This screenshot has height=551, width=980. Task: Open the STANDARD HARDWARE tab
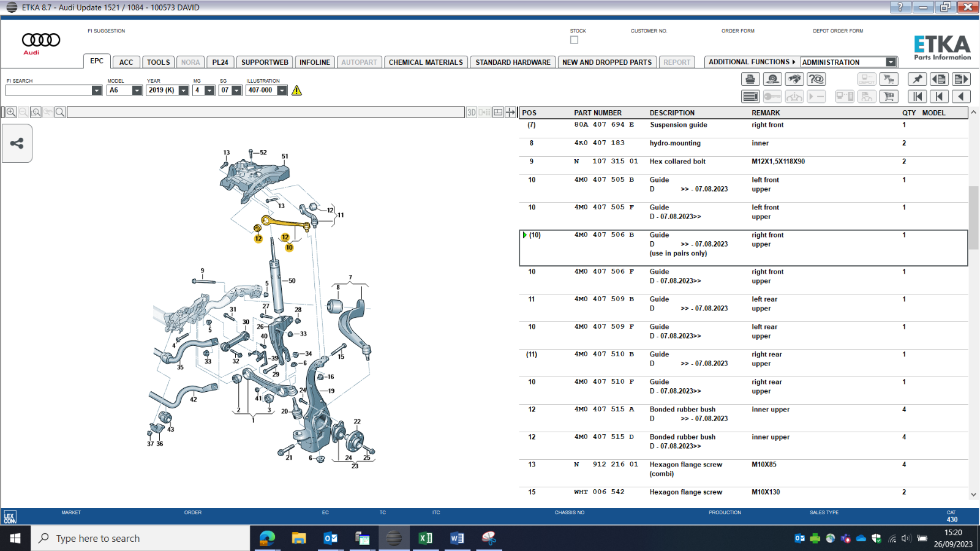513,62
